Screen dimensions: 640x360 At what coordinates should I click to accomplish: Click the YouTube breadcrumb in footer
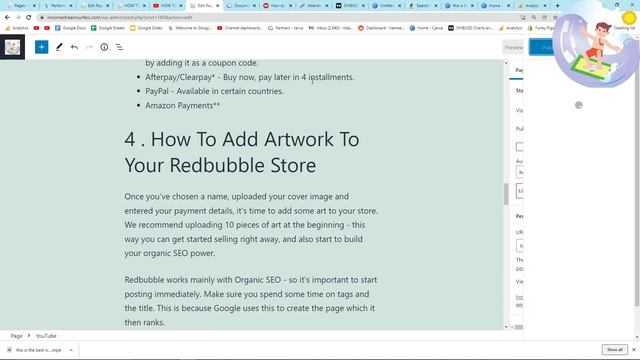[x=46, y=336]
